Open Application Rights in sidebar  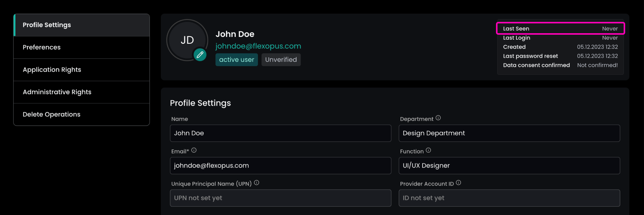click(x=82, y=70)
